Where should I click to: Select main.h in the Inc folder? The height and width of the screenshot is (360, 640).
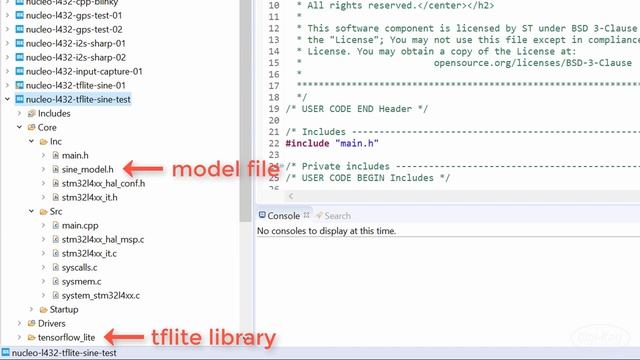coord(75,156)
